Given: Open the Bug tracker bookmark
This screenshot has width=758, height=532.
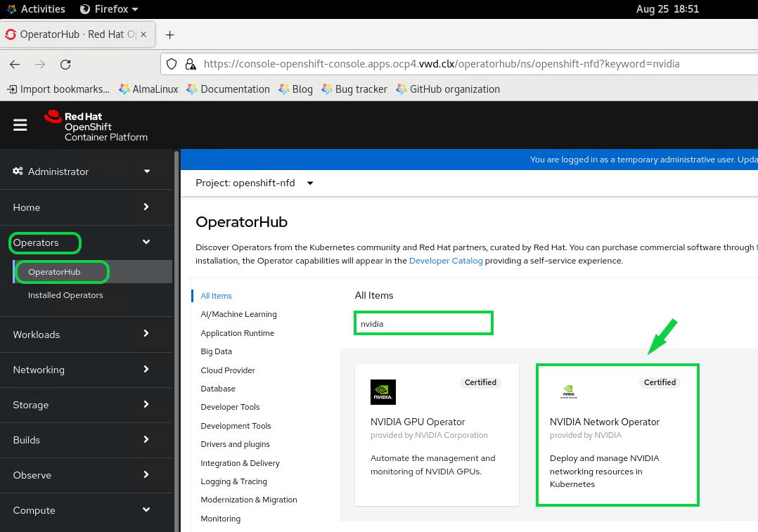Looking at the screenshot, I should [354, 89].
